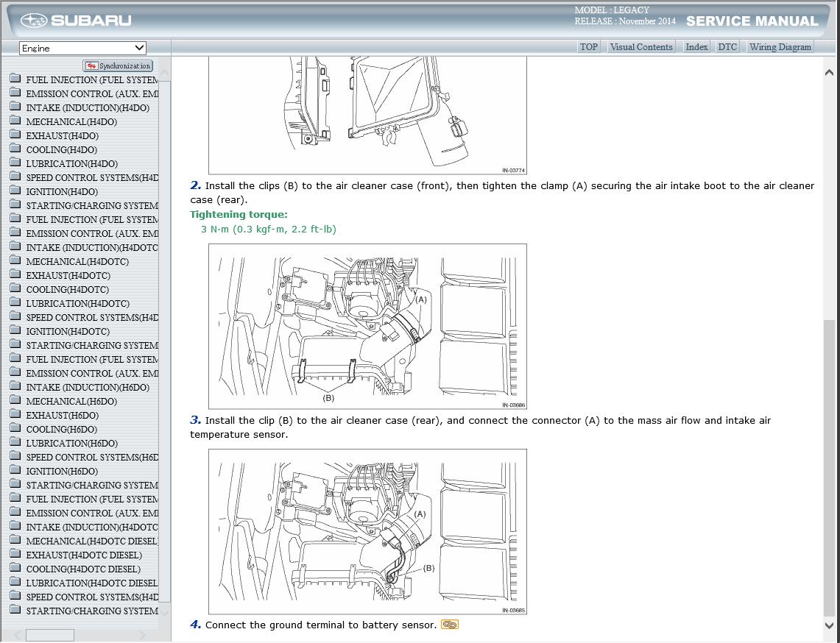Click folder icon beside IGNITION(H4DOTC)
Image resolution: width=840 pixels, height=643 pixels.
point(15,330)
